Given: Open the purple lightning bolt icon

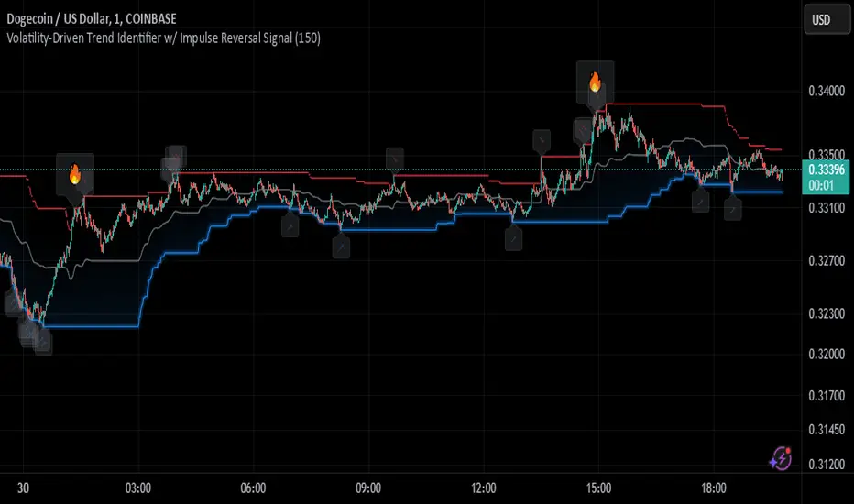Looking at the screenshot, I should coord(781,458).
